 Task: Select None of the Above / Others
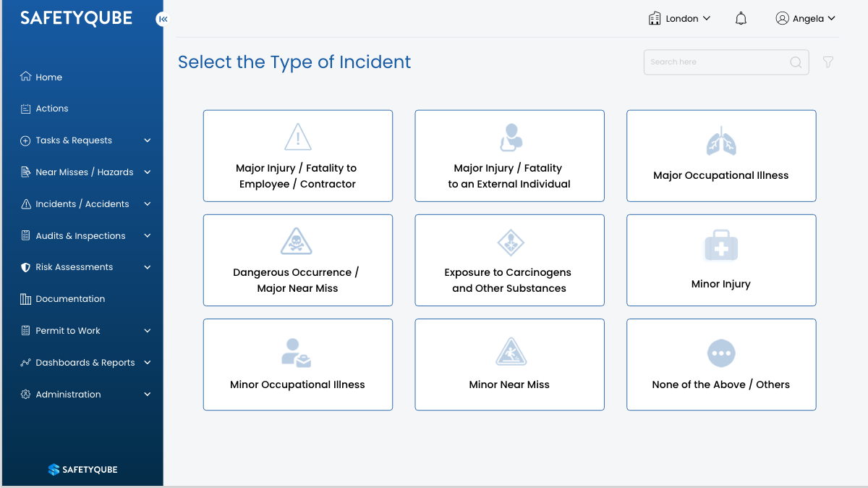tap(721, 365)
